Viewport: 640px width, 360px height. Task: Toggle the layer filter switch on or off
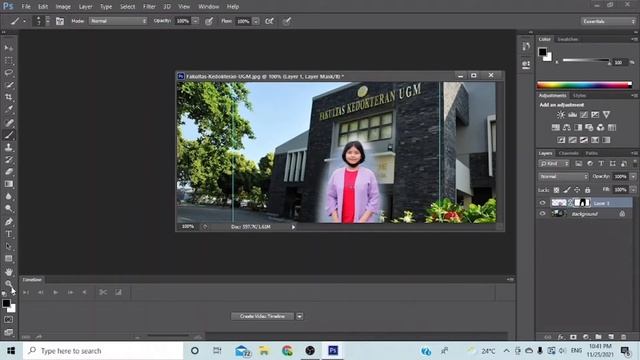(x=635, y=163)
